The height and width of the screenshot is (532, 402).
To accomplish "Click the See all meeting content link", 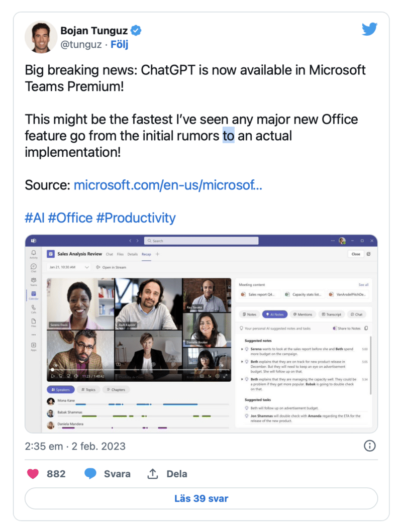I will 363,285.
